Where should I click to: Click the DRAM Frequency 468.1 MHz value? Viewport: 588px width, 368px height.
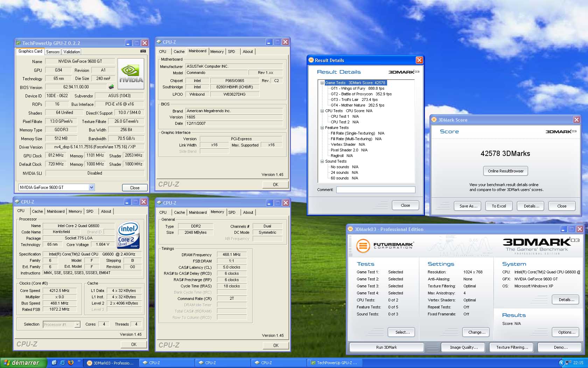click(232, 254)
